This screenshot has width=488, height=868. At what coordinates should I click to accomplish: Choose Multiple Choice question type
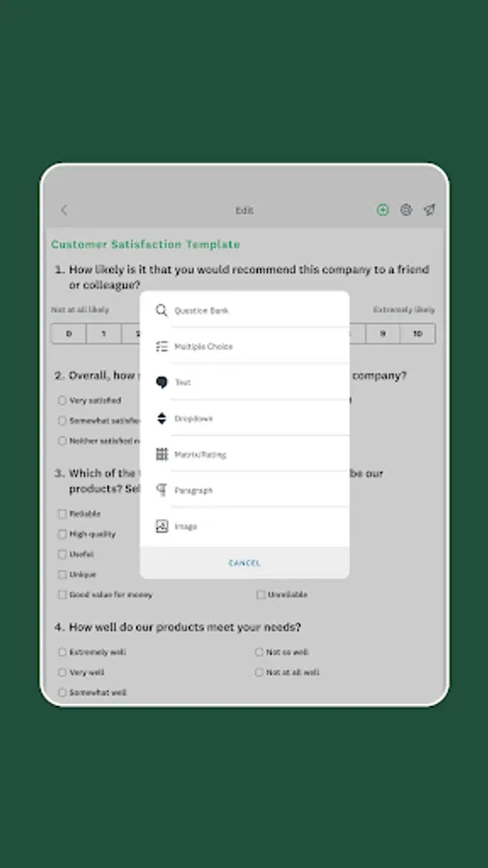pos(245,346)
